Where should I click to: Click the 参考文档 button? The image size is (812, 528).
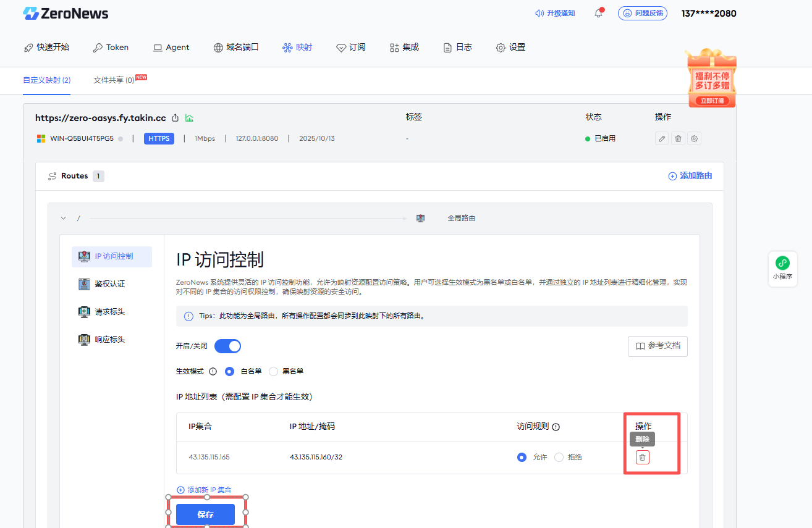coord(658,346)
